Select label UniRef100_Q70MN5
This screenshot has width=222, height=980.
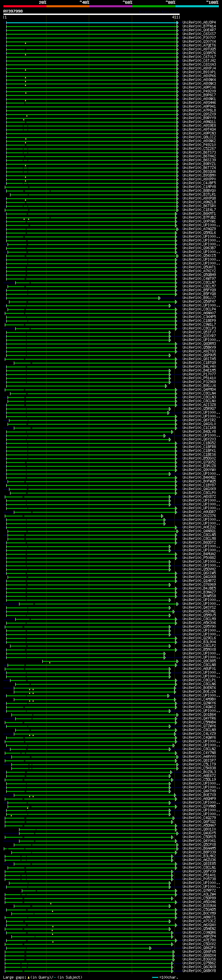(199, 806)
